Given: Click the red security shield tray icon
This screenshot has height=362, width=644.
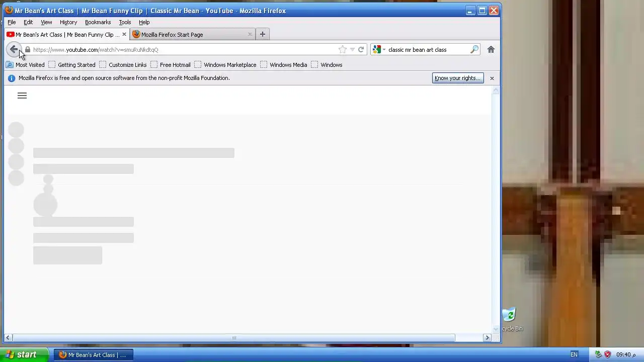Looking at the screenshot, I should pyautogui.click(x=607, y=354).
